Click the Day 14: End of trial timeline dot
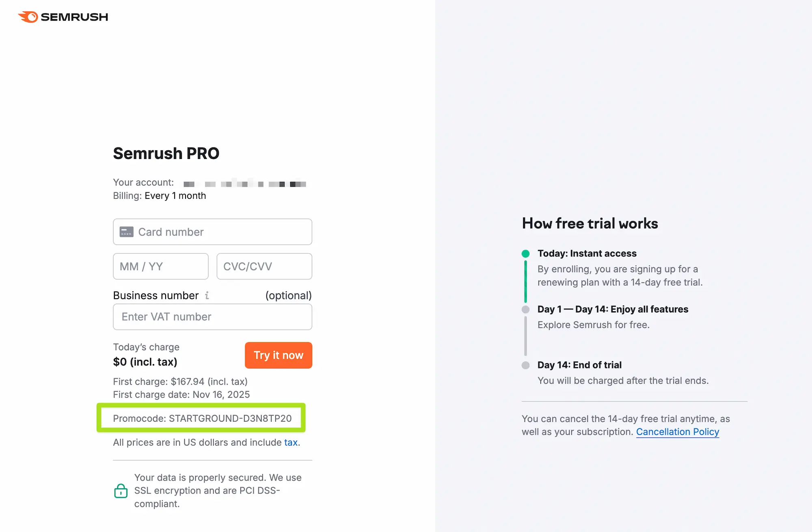This screenshot has width=812, height=532. (x=526, y=365)
